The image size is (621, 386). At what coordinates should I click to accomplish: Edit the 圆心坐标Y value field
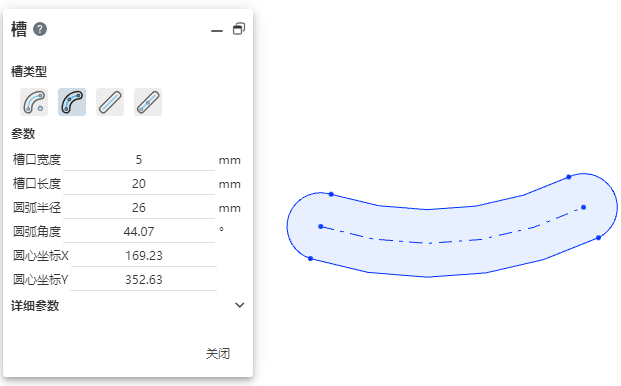click(143, 280)
